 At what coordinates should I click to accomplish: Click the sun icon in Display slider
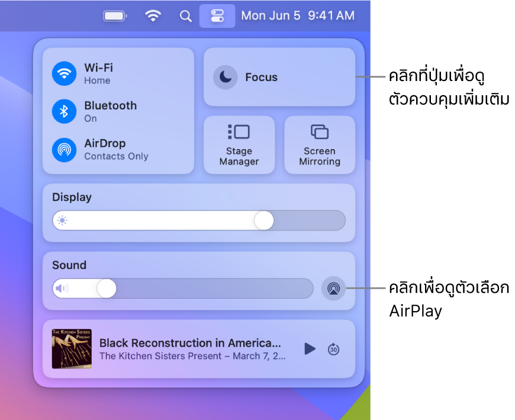coord(62,220)
